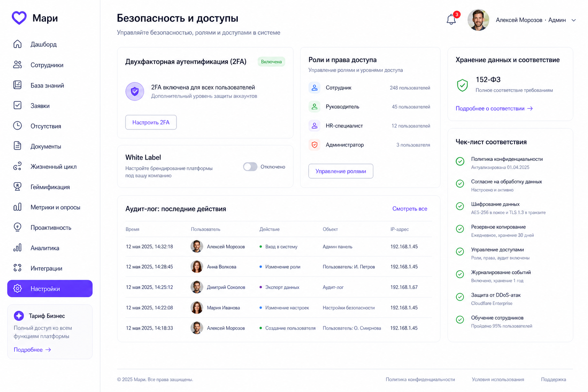Click the Условия использования footer link
The width and height of the screenshot is (588, 392).
pyautogui.click(x=498, y=379)
